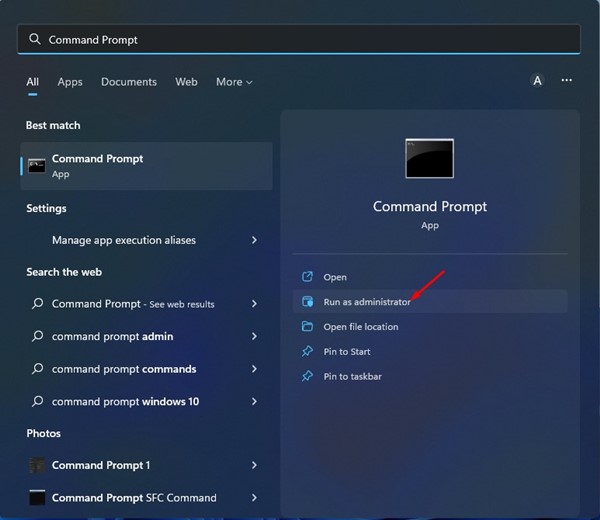Image resolution: width=600 pixels, height=520 pixels.
Task: Click the Run as administrator shield icon
Action: (307, 302)
